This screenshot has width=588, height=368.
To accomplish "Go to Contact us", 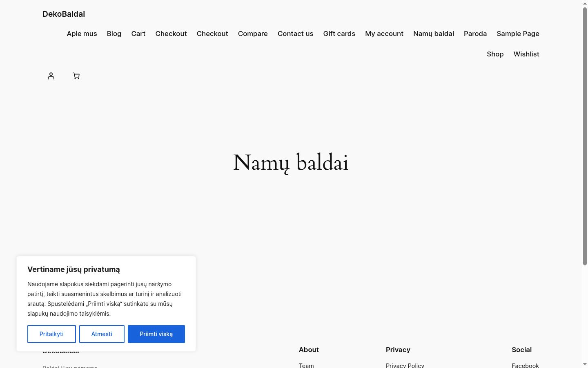I will point(295,34).
